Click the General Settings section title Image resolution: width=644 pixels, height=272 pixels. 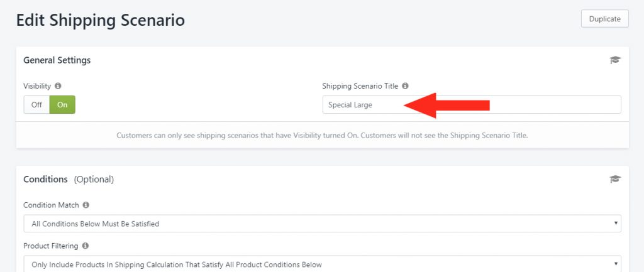[57, 60]
